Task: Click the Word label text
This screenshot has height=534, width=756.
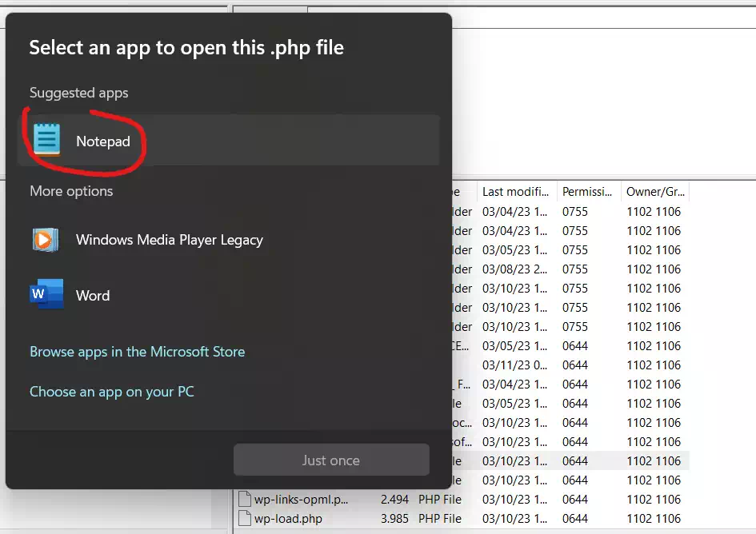Action: [93, 296]
